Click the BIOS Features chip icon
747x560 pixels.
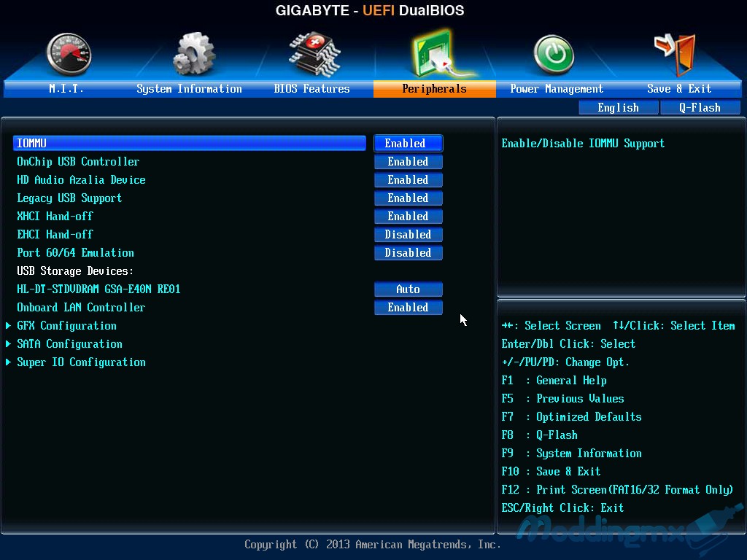pyautogui.click(x=314, y=54)
